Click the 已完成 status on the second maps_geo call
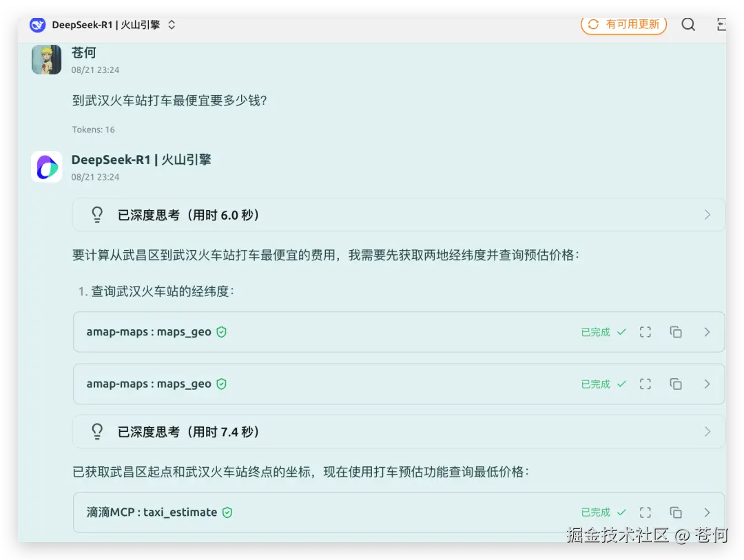 [x=595, y=384]
